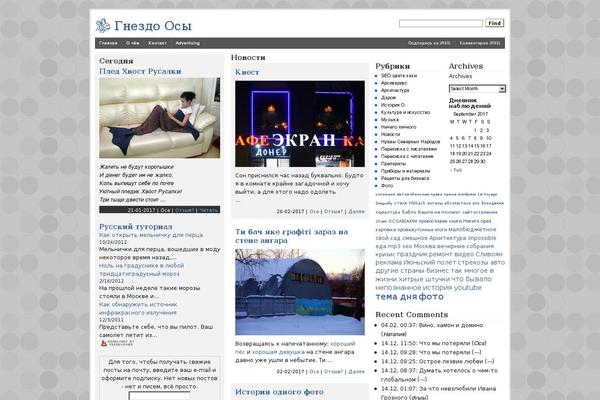
Task: Open the Русский туториал heading link
Action: coord(135,227)
